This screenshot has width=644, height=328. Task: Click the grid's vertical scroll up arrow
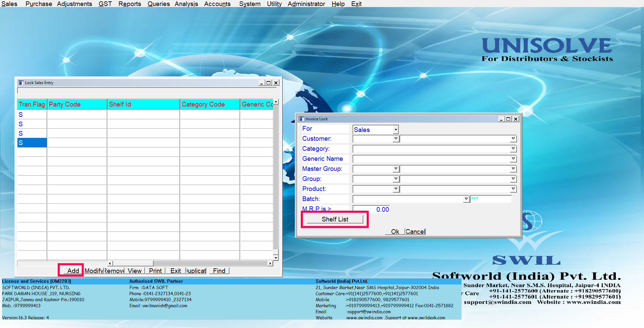[x=276, y=102]
